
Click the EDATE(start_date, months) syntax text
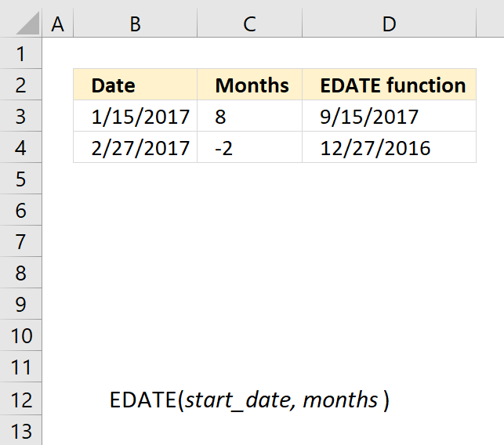pos(249,400)
